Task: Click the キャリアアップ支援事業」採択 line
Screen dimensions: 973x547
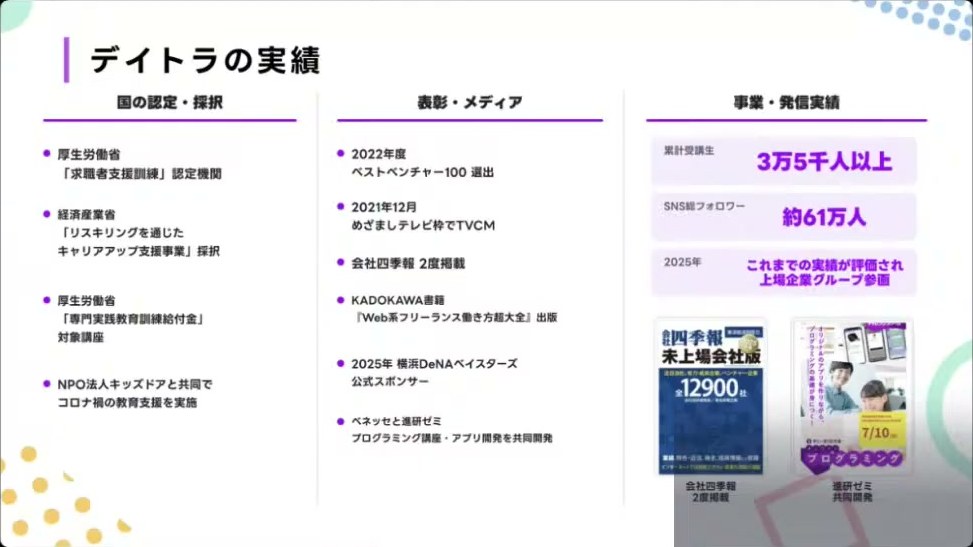Action: pos(138,251)
